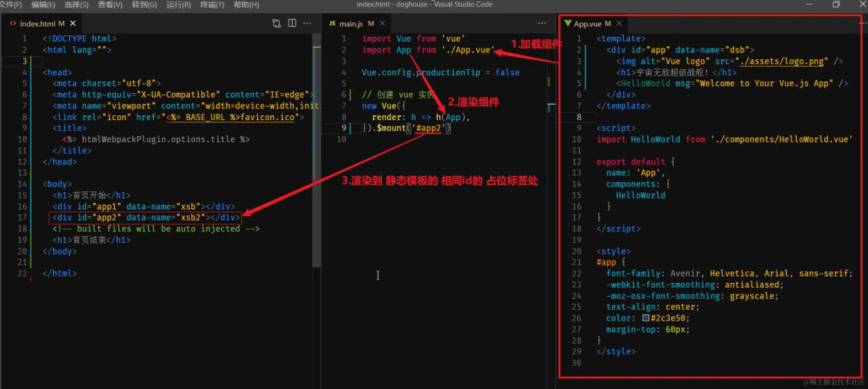Open the 查看(V) menu

tap(110, 5)
